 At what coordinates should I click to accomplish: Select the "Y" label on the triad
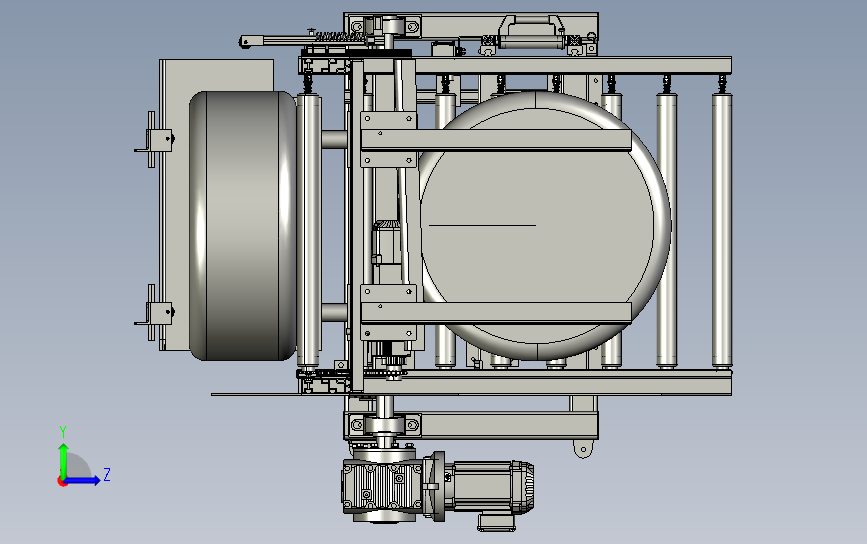(x=63, y=432)
